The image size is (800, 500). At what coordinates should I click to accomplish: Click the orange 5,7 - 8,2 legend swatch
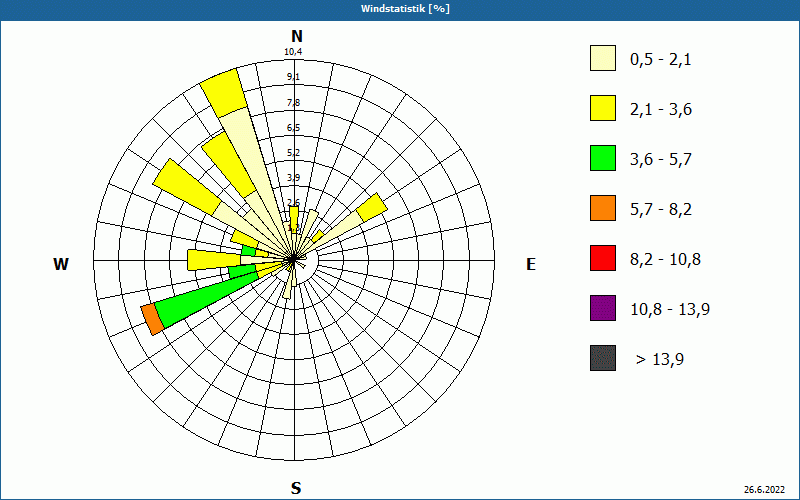tap(603, 208)
